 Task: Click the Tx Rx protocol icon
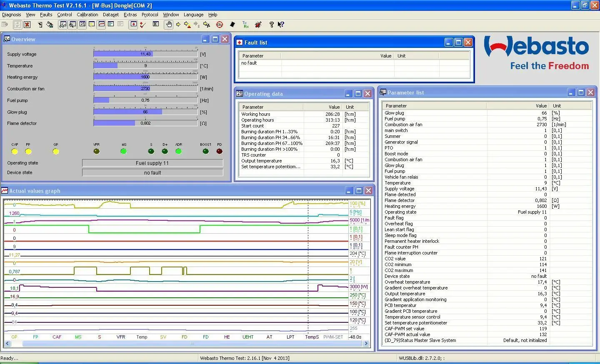pos(245,25)
